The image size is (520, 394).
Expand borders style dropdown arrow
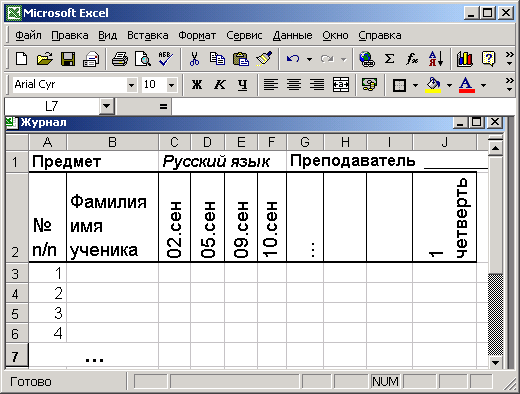pos(415,86)
